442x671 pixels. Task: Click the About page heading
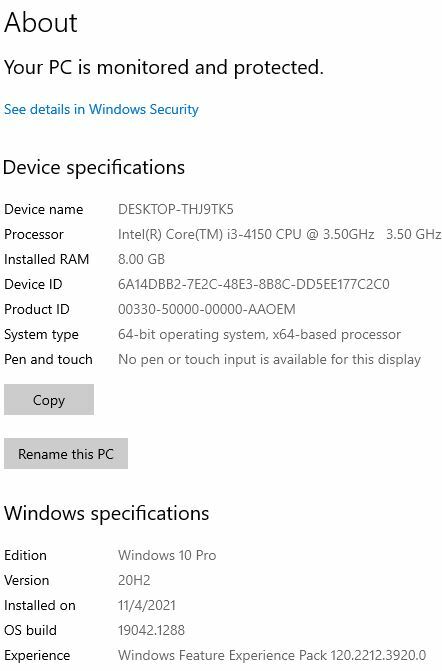click(x=41, y=22)
